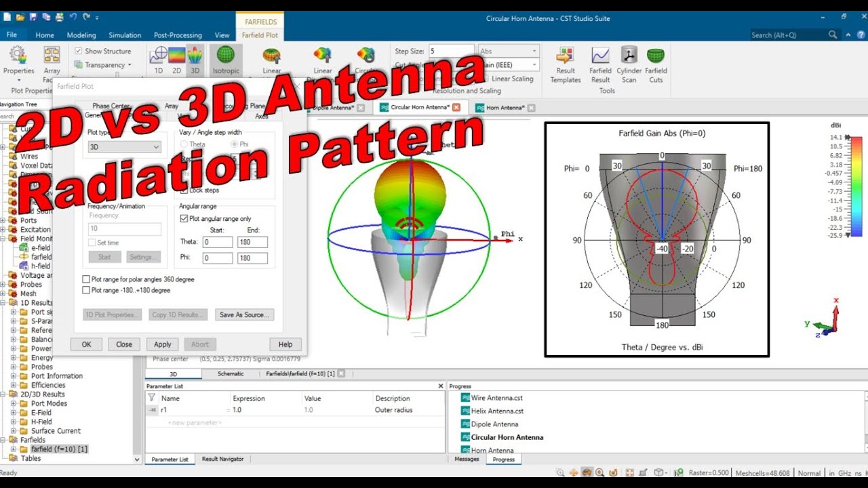Click Apply in the Farfield Plot dialog
868x488 pixels.
click(x=163, y=344)
